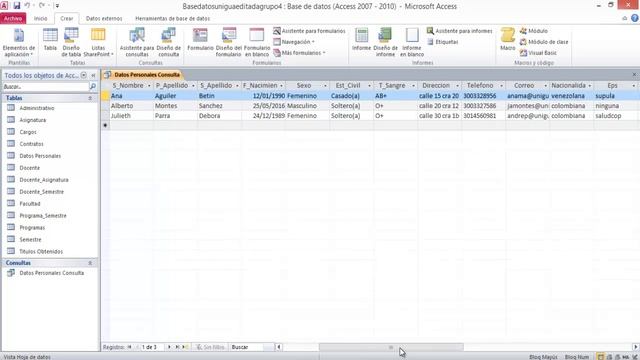Create a new Macro
640x360 pixels.
coord(508,40)
